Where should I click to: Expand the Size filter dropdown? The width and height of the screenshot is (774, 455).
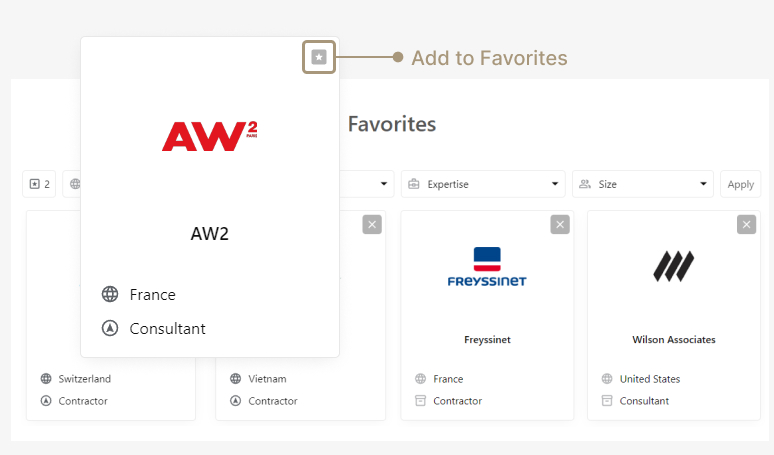click(x=643, y=184)
